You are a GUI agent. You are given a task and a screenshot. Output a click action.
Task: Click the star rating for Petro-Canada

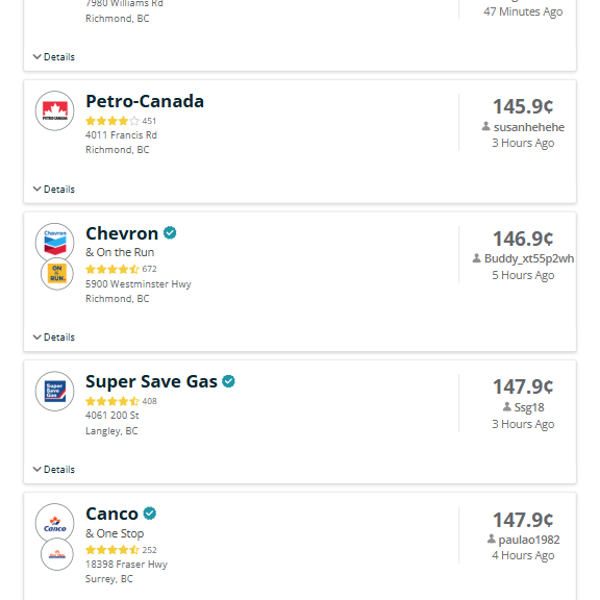112,121
